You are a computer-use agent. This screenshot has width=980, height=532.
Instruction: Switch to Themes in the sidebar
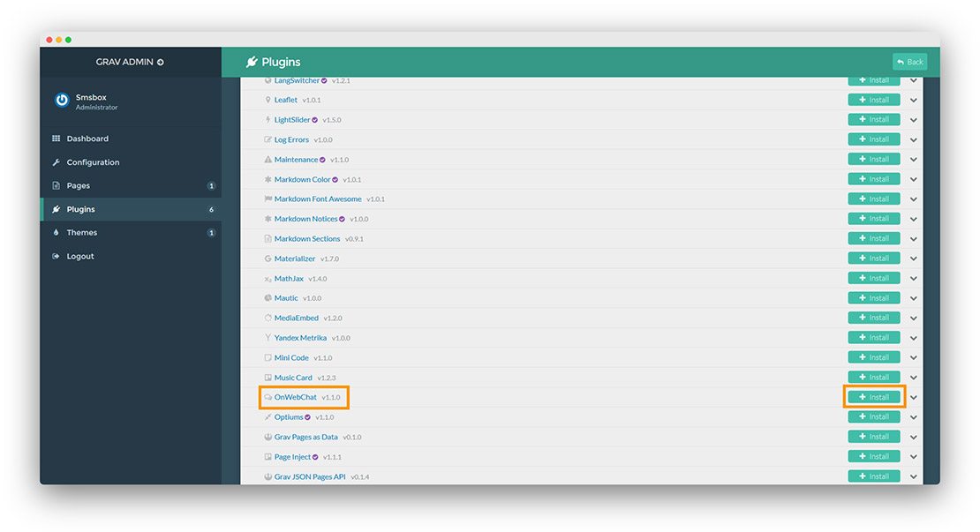click(x=82, y=232)
